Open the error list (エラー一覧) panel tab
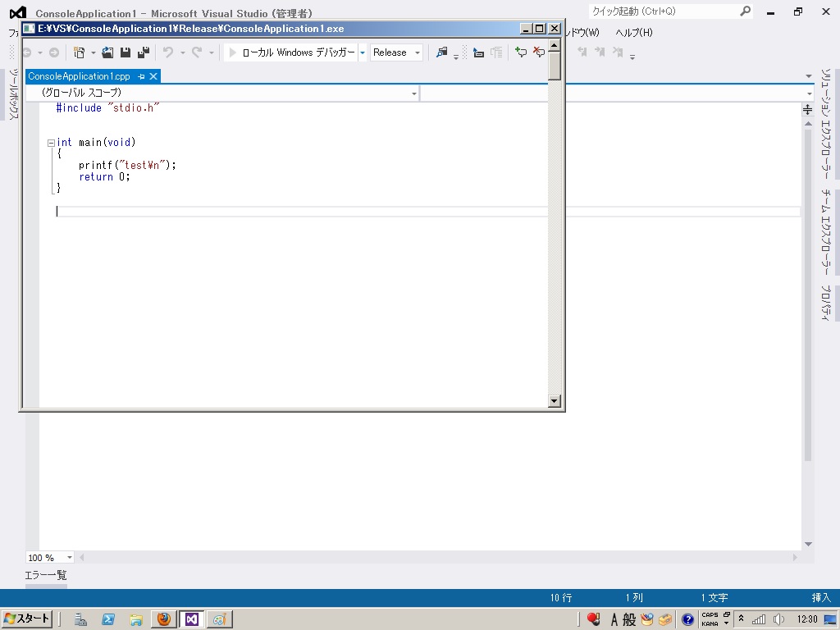 [x=46, y=575]
